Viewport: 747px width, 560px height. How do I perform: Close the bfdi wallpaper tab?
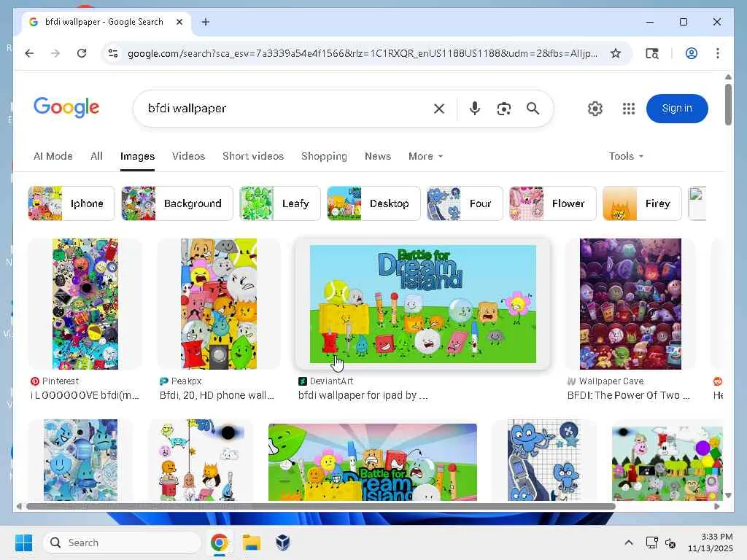[x=179, y=22]
